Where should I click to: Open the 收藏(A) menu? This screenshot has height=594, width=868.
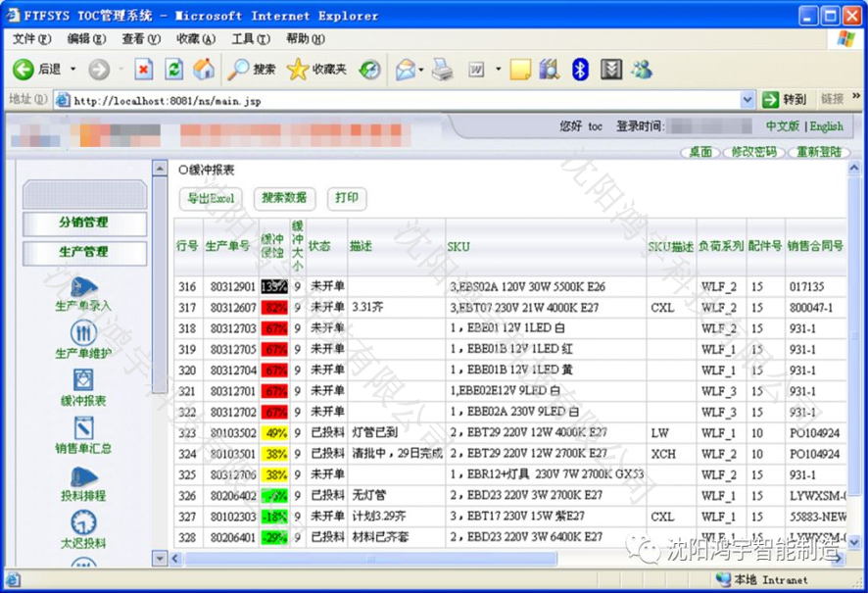click(x=195, y=39)
